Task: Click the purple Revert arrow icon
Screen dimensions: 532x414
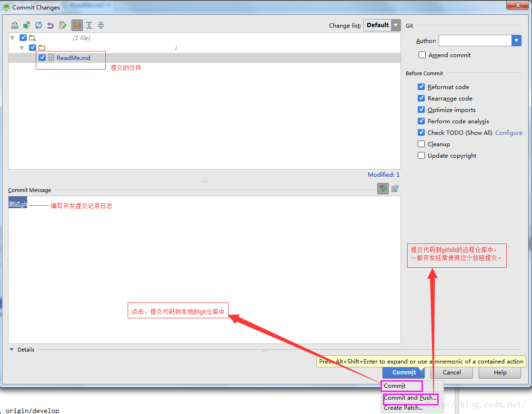Action: [x=50, y=25]
